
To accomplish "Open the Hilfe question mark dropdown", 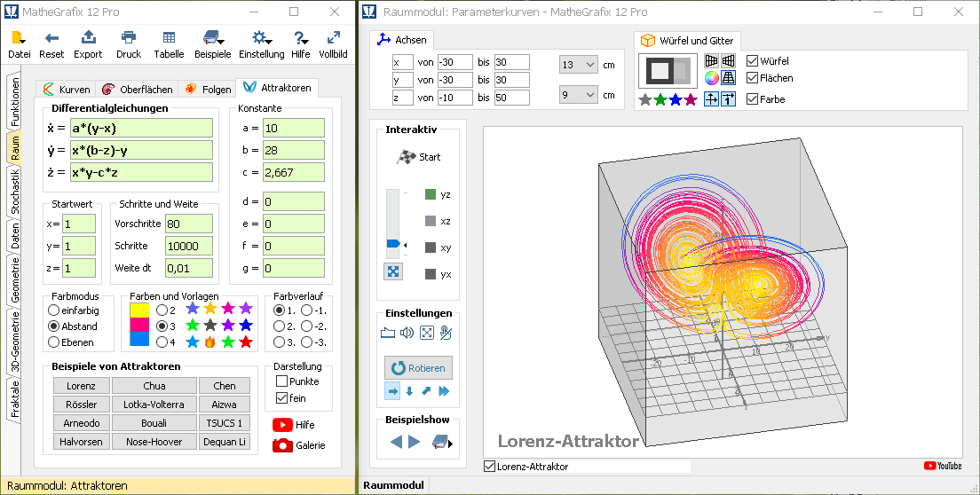I will click(301, 45).
